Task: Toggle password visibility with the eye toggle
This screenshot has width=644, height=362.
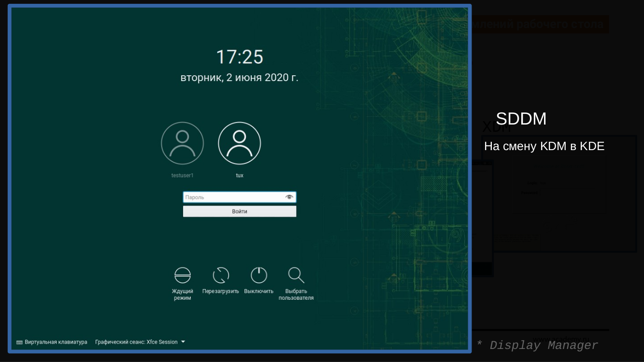Action: pyautogui.click(x=289, y=196)
